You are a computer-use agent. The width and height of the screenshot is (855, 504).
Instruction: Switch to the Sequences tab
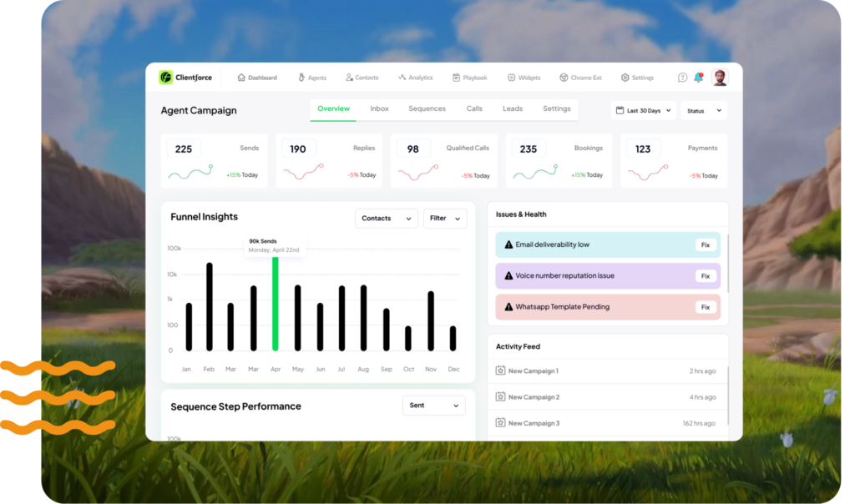[427, 108]
